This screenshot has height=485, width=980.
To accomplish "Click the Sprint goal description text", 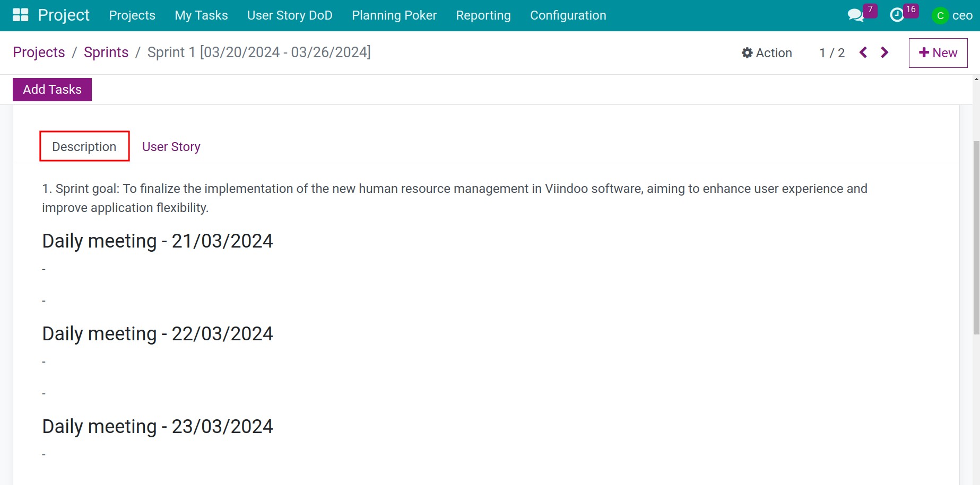I will point(455,198).
